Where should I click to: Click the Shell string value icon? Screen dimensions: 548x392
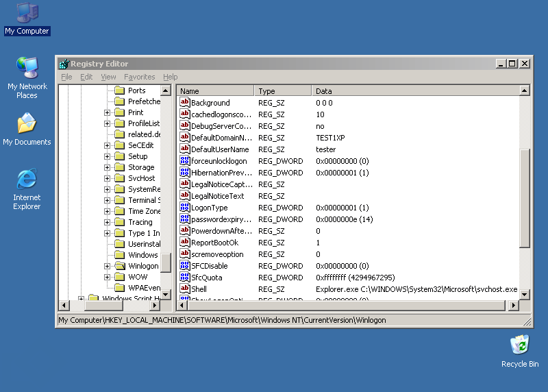pos(184,289)
